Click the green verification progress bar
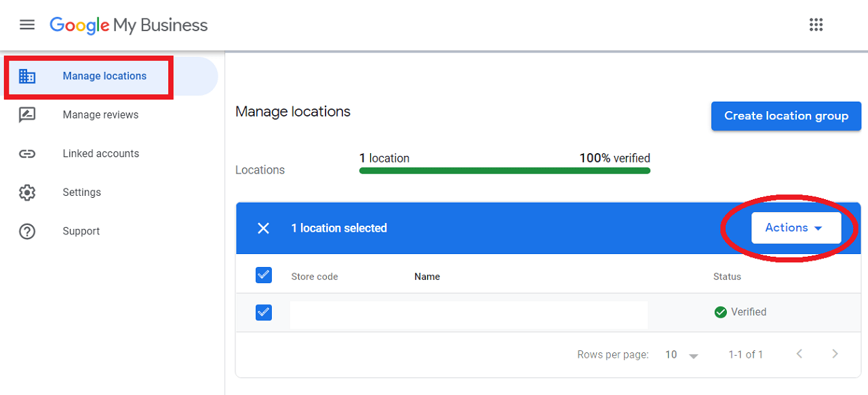This screenshot has width=868, height=395. tap(505, 171)
